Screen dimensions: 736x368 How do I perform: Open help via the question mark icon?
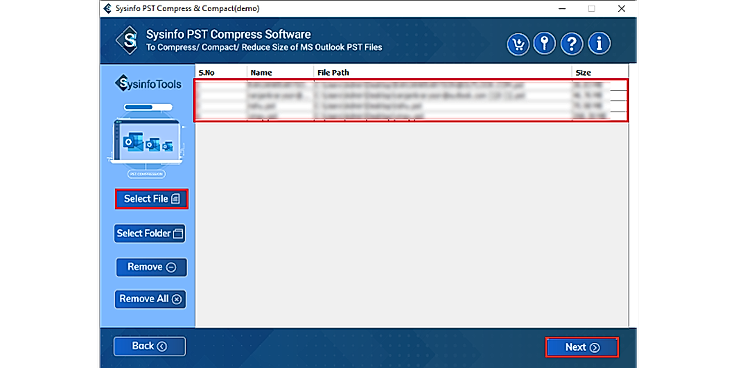572,45
